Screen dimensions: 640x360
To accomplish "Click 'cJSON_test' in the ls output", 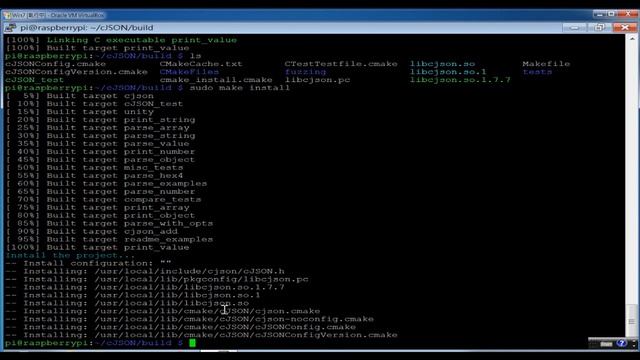I will (35, 80).
